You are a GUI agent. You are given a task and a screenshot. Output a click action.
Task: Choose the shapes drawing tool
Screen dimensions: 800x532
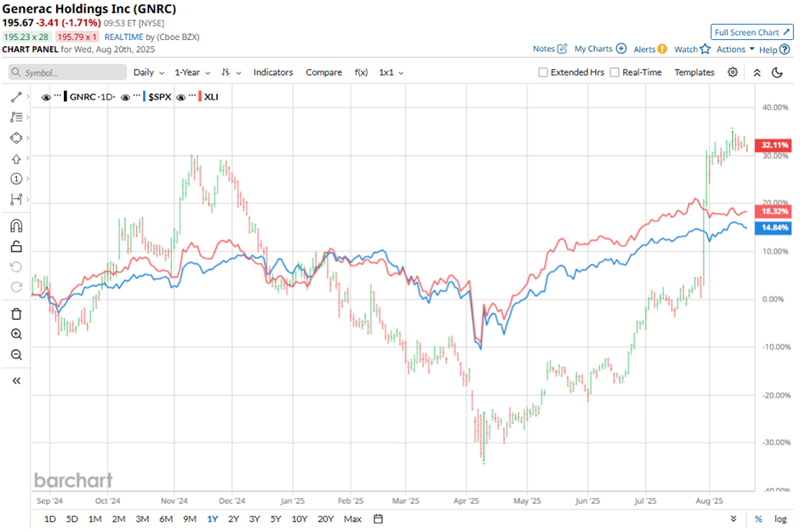[x=16, y=138]
